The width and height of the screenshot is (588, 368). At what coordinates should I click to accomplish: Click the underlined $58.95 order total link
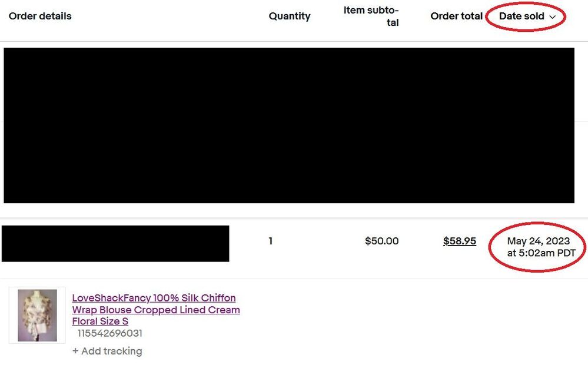point(460,241)
